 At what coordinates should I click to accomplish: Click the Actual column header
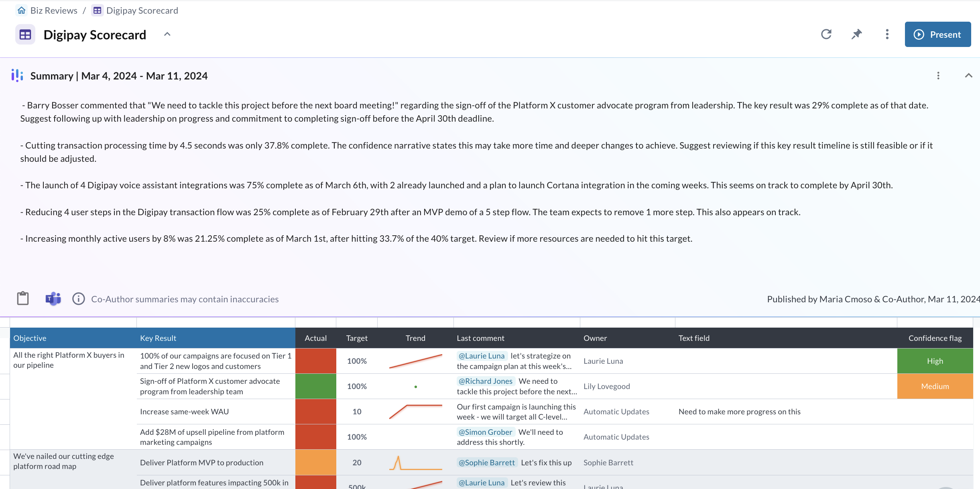click(316, 338)
